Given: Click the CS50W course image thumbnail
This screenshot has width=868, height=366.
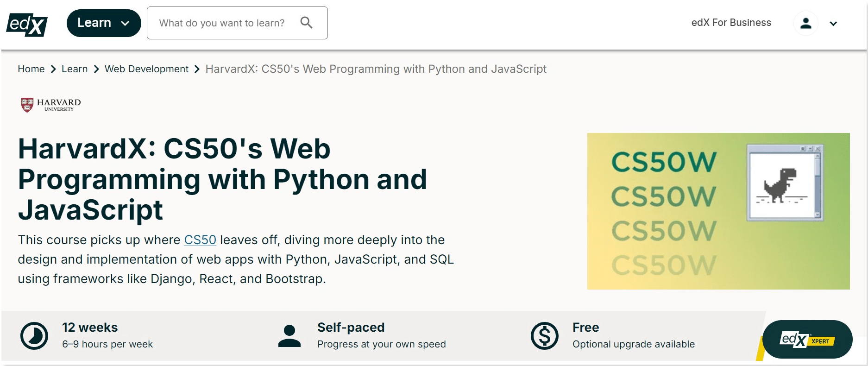Looking at the screenshot, I should [718, 211].
